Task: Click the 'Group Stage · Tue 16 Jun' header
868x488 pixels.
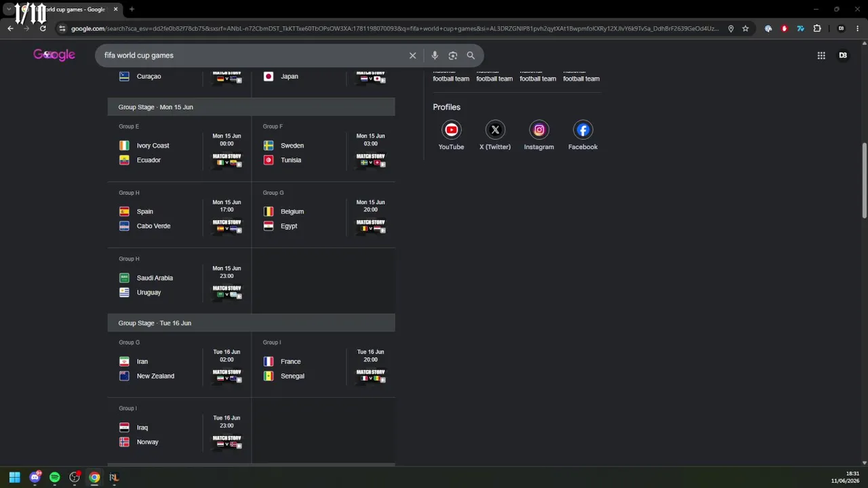Action: pyautogui.click(x=251, y=323)
